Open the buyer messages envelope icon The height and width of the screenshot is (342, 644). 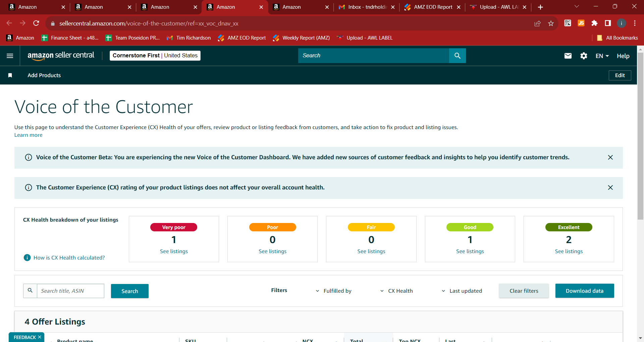pyautogui.click(x=568, y=56)
